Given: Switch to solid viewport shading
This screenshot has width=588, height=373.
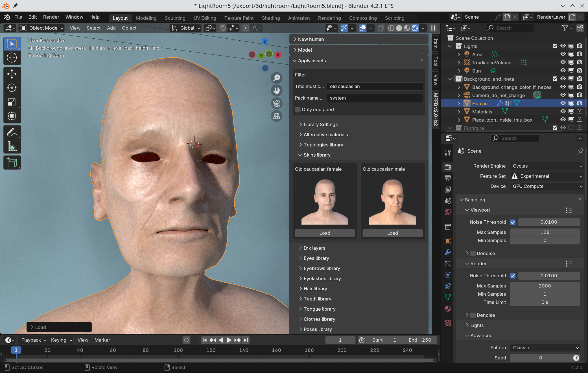Looking at the screenshot, I should [x=399, y=28].
